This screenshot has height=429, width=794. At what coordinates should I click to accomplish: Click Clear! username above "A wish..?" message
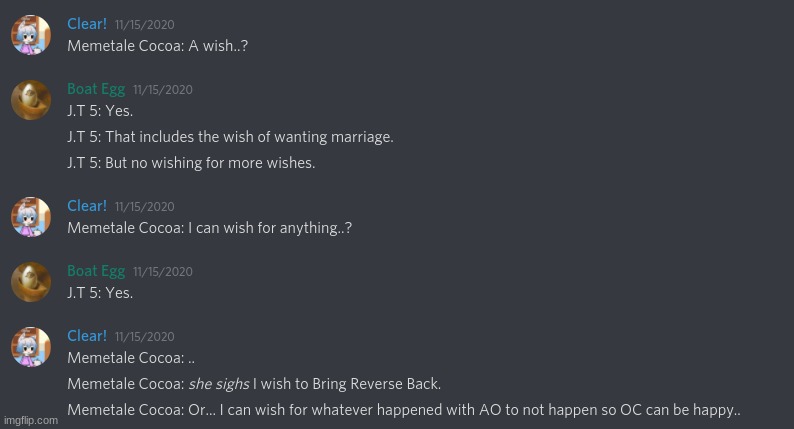[x=87, y=24]
